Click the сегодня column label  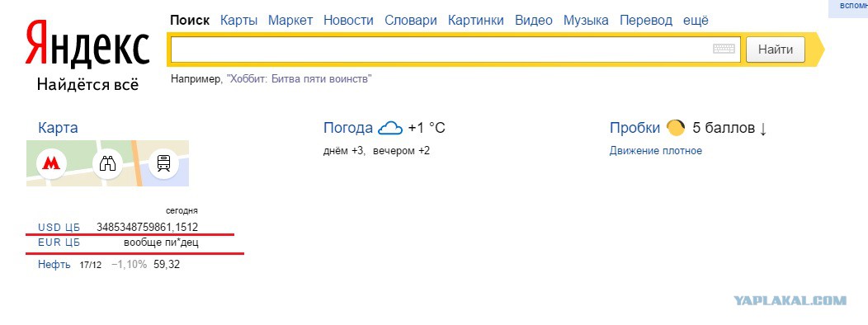(x=182, y=211)
